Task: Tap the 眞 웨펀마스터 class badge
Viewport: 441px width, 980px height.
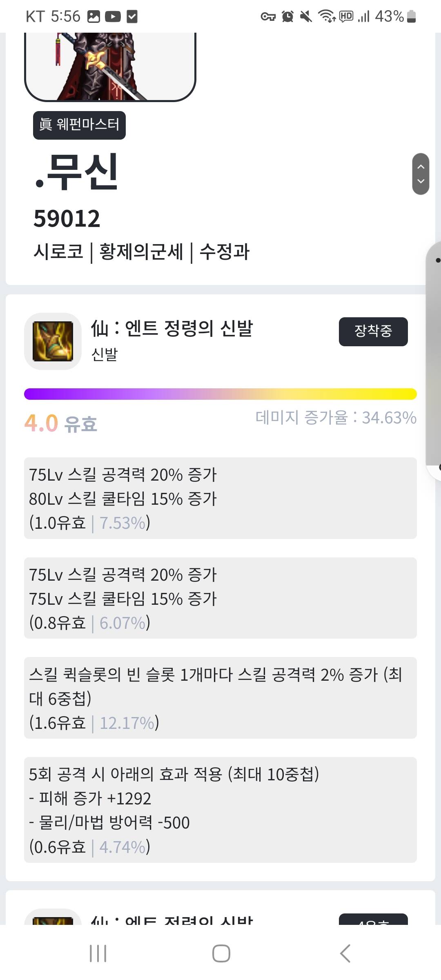Action: [79, 125]
